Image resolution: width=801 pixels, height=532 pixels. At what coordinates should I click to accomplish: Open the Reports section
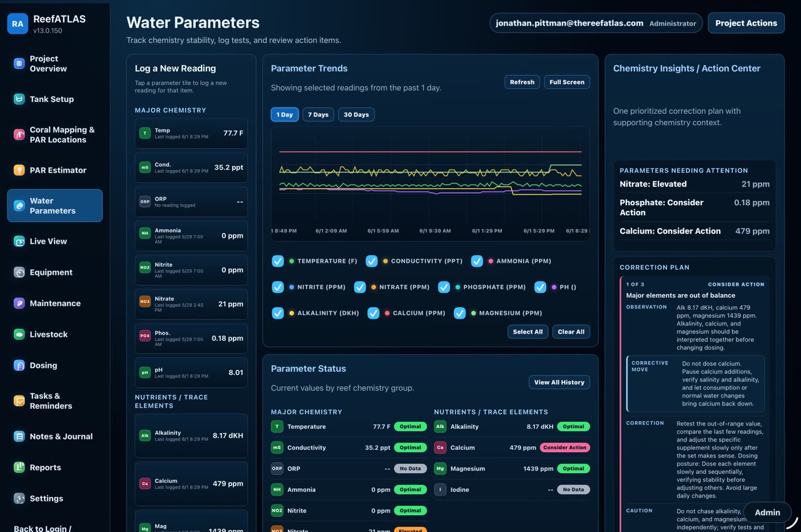(x=55, y=468)
